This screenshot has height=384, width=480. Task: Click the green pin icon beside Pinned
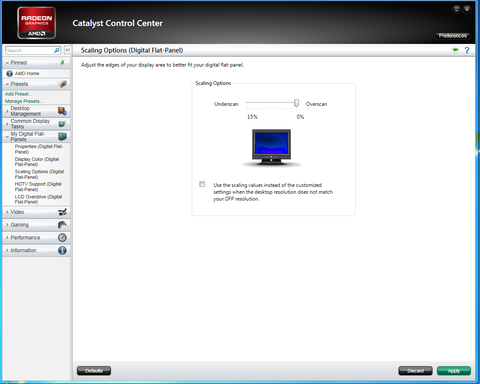point(62,63)
